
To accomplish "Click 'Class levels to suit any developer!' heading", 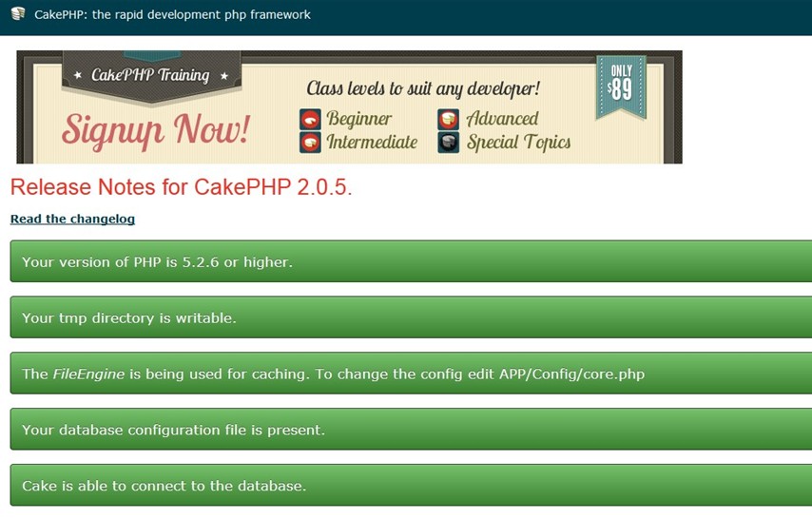I will [x=423, y=88].
